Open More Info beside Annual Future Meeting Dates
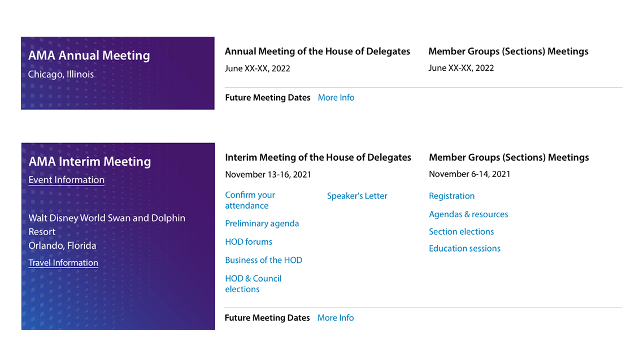This screenshot has height=363, width=644. point(336,98)
